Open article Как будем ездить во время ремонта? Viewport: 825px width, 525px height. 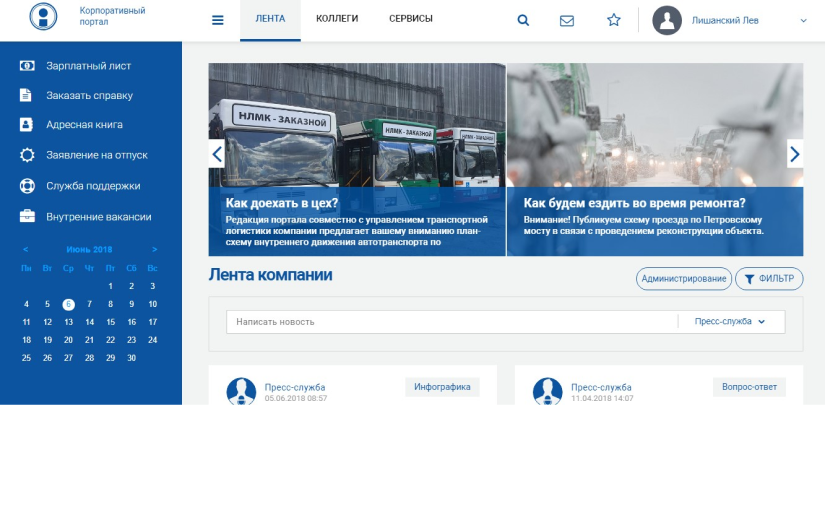(635, 203)
